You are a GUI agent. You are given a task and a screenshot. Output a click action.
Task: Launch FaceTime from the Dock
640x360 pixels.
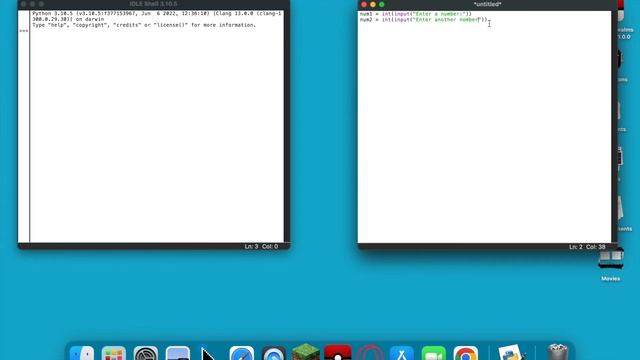coord(433,353)
